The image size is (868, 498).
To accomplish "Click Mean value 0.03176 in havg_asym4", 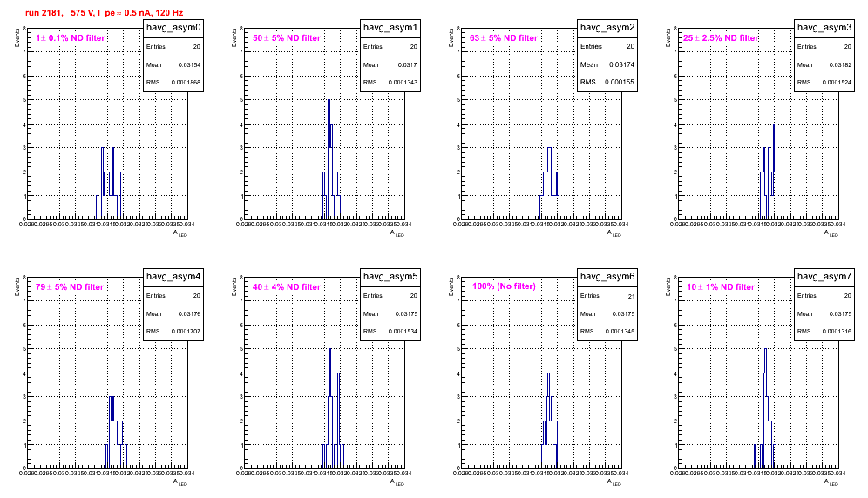I will [x=189, y=313].
